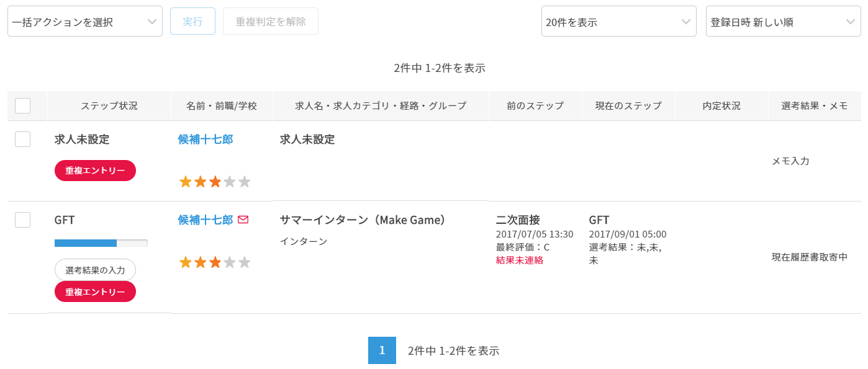Click the mail icon beside 候補十七郎
The height and width of the screenshot is (369, 868).
(x=243, y=220)
